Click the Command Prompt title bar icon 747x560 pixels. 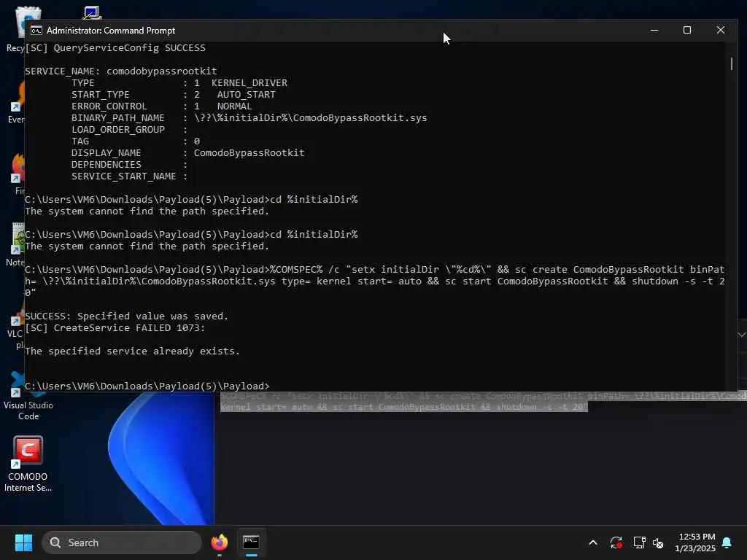tap(36, 31)
